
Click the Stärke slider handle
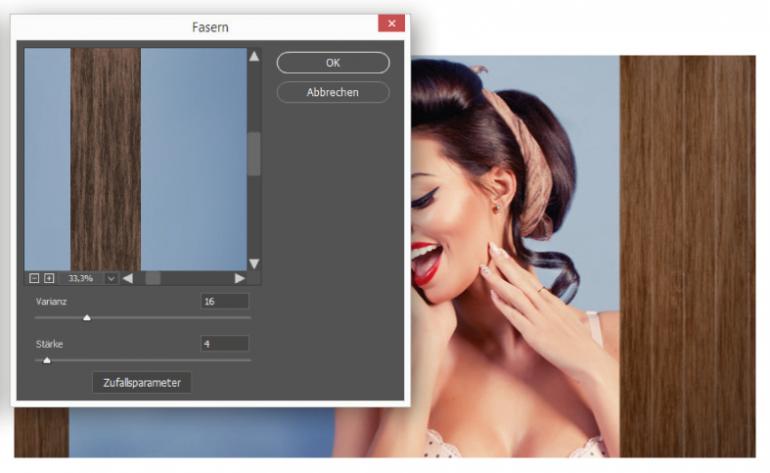[x=47, y=361]
